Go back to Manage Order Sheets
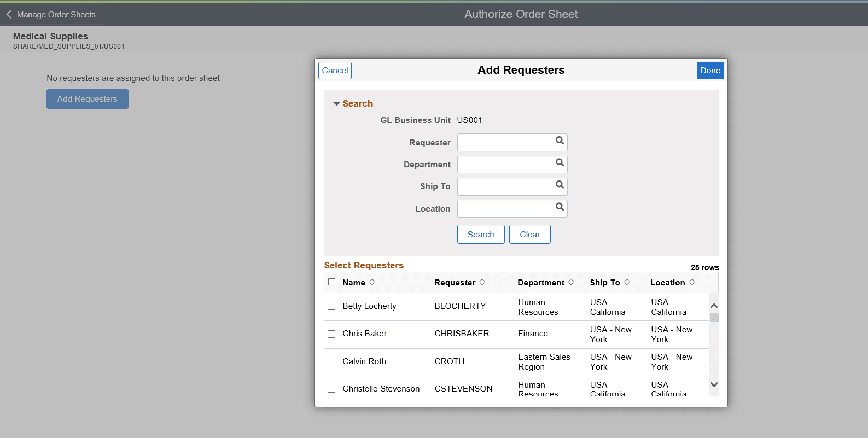868x438 pixels. point(52,15)
